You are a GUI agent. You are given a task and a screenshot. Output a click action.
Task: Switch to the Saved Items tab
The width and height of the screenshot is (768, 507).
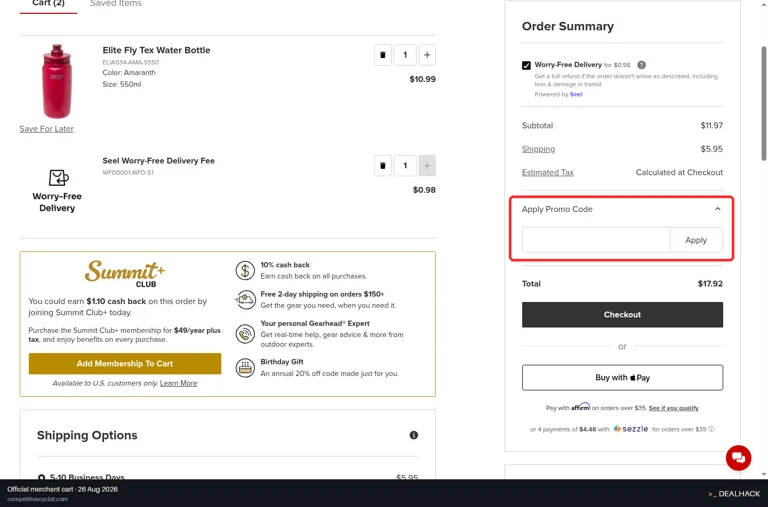coord(116,3)
